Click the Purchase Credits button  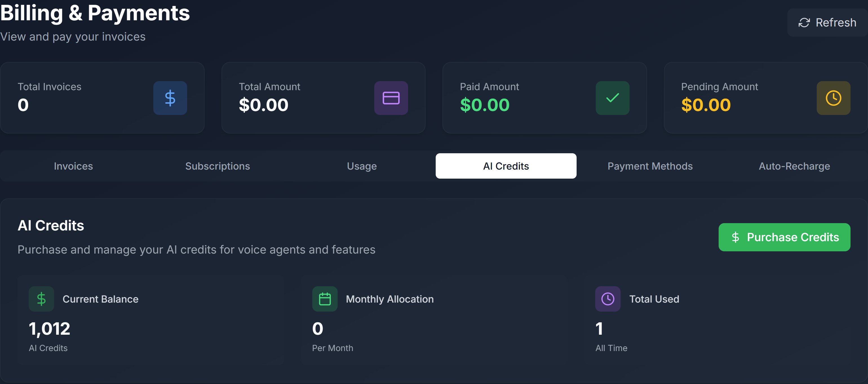coord(784,237)
